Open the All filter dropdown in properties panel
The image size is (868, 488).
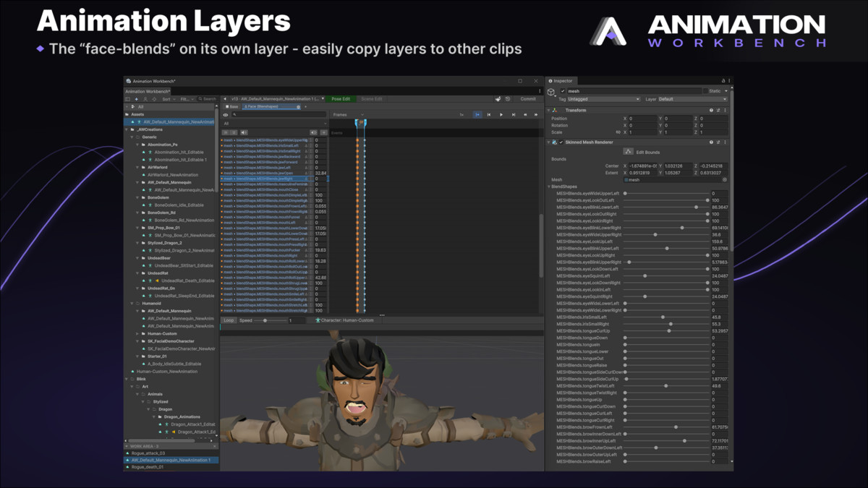275,124
